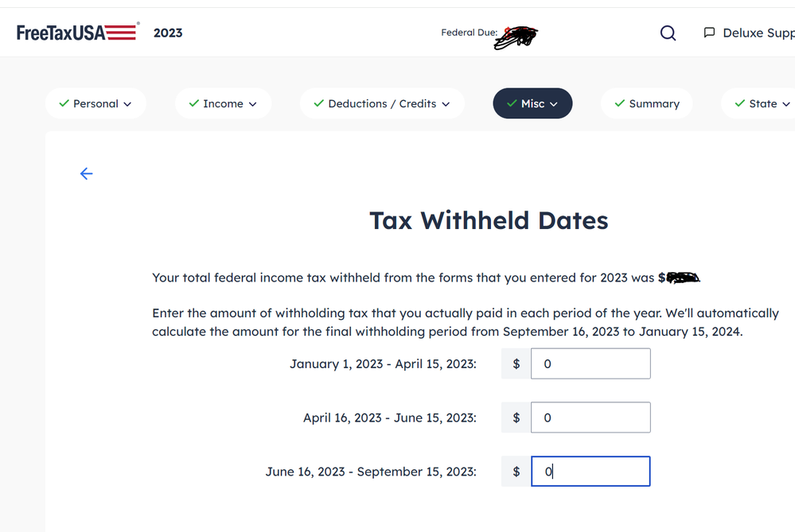This screenshot has width=795, height=532.
Task: Expand the State section chevron
Action: click(787, 103)
